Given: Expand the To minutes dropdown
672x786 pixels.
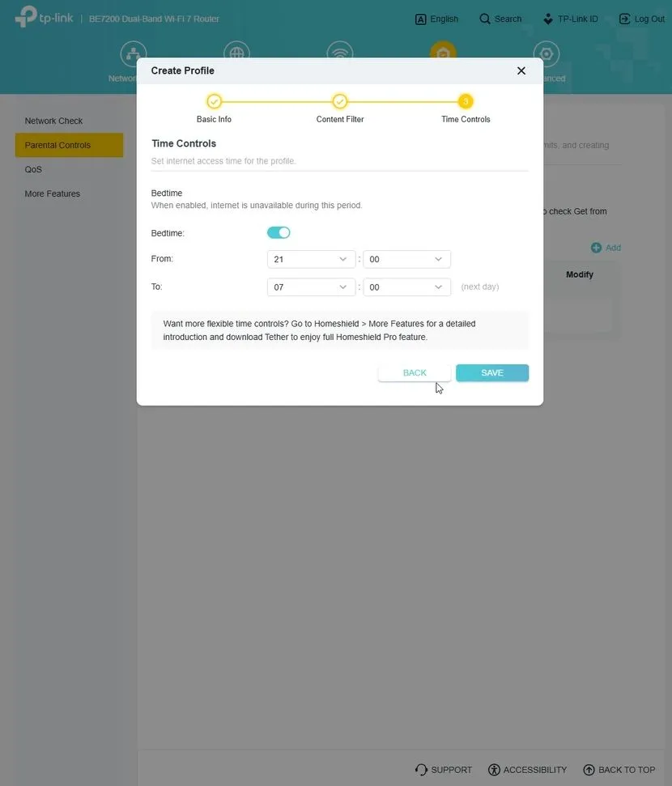Looking at the screenshot, I should coord(406,287).
